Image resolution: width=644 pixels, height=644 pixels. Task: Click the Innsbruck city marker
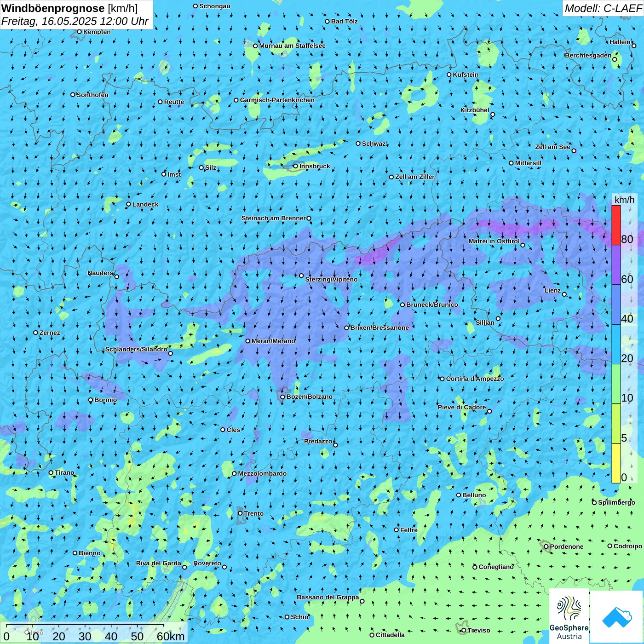(296, 166)
